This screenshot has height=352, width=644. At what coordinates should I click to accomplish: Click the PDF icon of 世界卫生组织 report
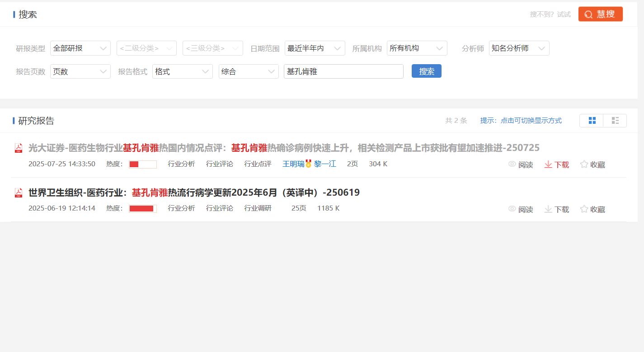pyautogui.click(x=19, y=193)
